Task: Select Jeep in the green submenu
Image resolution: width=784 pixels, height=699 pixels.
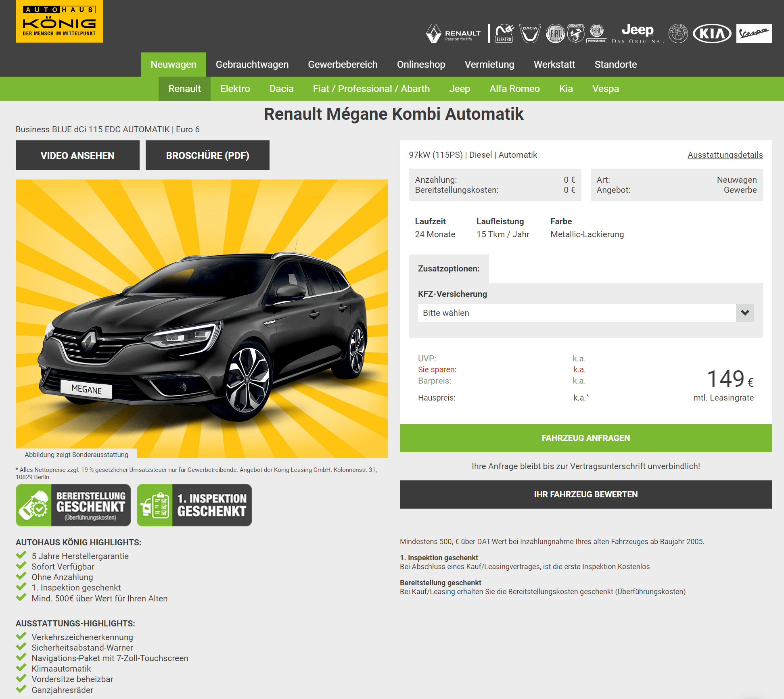Action: 460,89
